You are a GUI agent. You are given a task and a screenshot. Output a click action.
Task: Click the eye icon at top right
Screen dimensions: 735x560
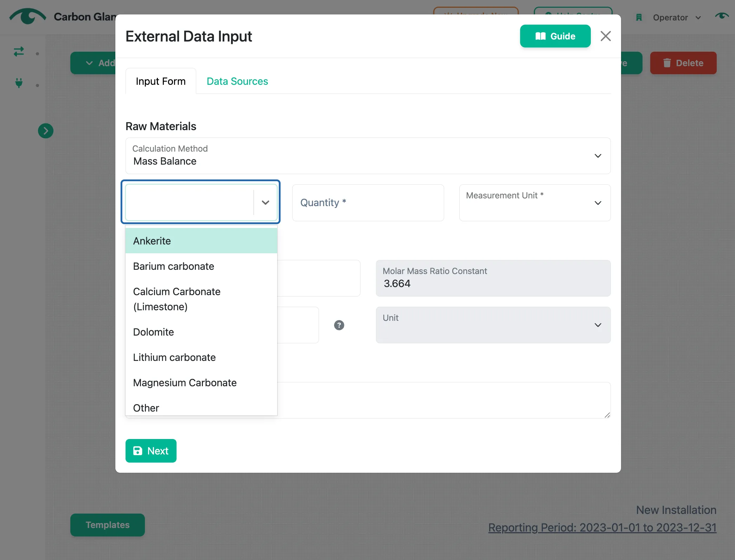click(722, 16)
